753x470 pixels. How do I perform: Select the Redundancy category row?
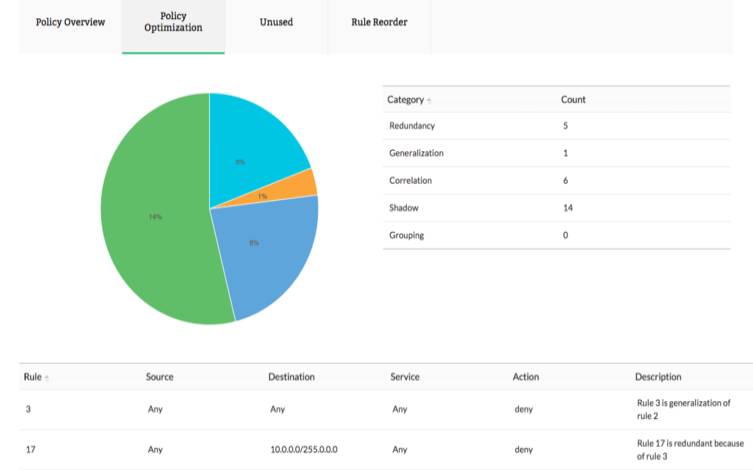coord(410,126)
